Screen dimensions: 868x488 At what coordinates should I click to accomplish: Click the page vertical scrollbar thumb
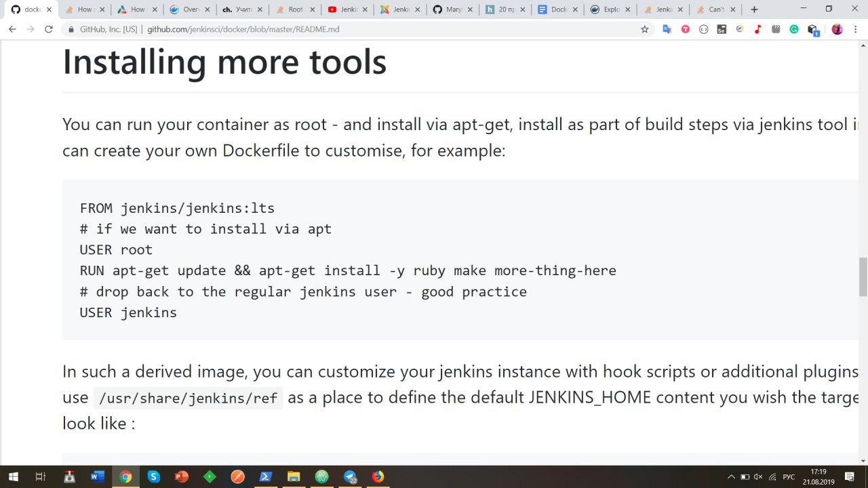863,277
